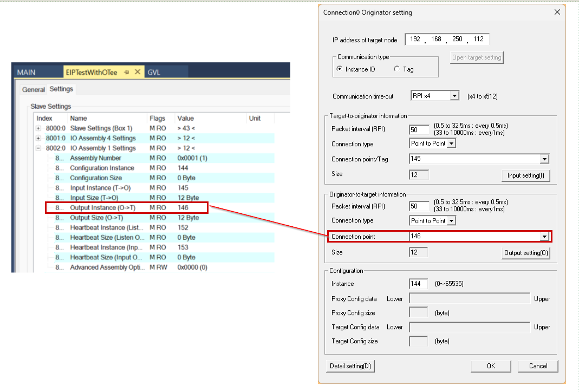Expand IO Assembly 4 Settings node

click(x=38, y=138)
